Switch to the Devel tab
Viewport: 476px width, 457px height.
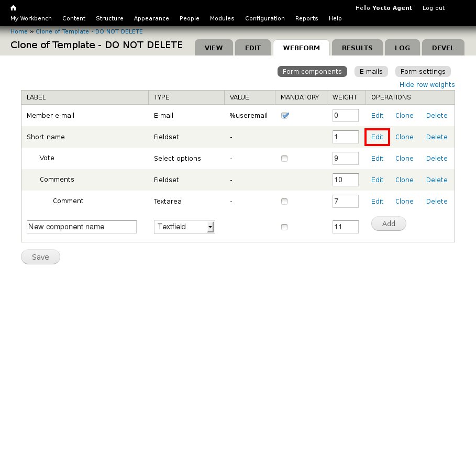pyautogui.click(x=442, y=48)
